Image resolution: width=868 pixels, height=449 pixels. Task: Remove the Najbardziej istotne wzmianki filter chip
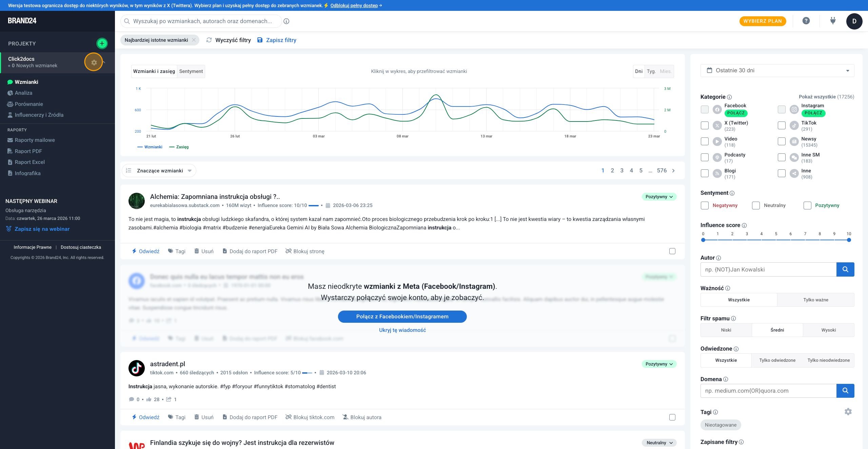coord(194,40)
